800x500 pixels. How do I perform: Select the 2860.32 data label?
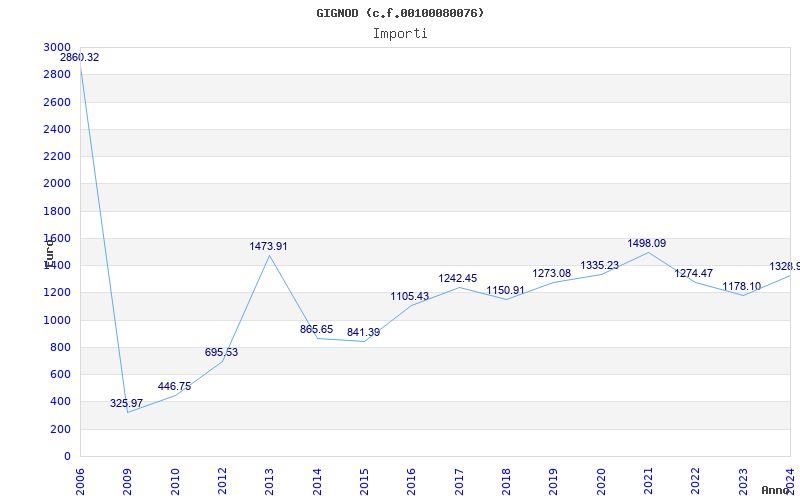click(x=80, y=58)
